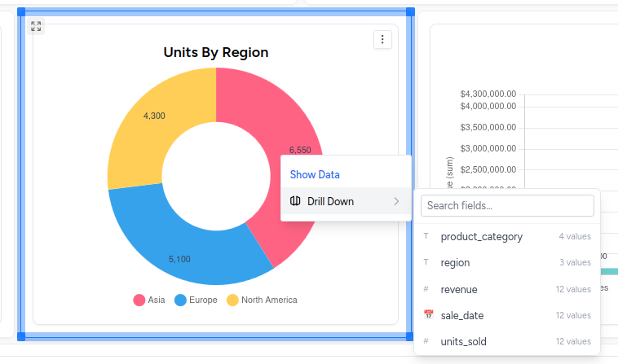Click the expand chart fullscreen icon
This screenshot has height=364, width=618.
pyautogui.click(x=36, y=26)
